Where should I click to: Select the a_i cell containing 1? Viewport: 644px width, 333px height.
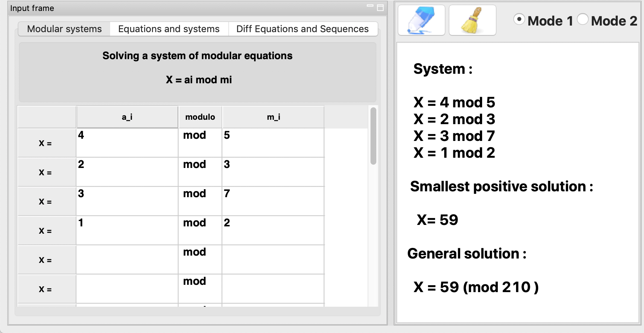coord(127,230)
